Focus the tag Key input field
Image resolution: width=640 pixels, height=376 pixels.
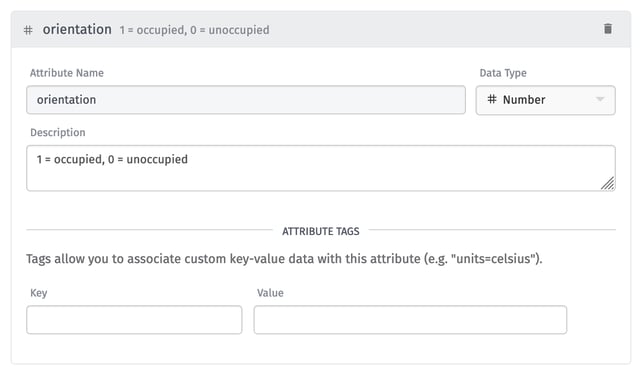(x=134, y=320)
